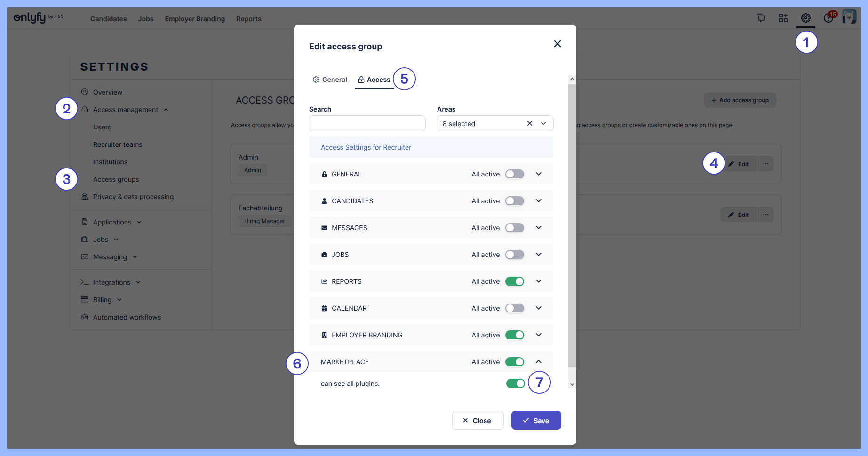868x456 pixels.
Task: Clear the Areas selection with the X icon
Action: pyautogui.click(x=529, y=123)
